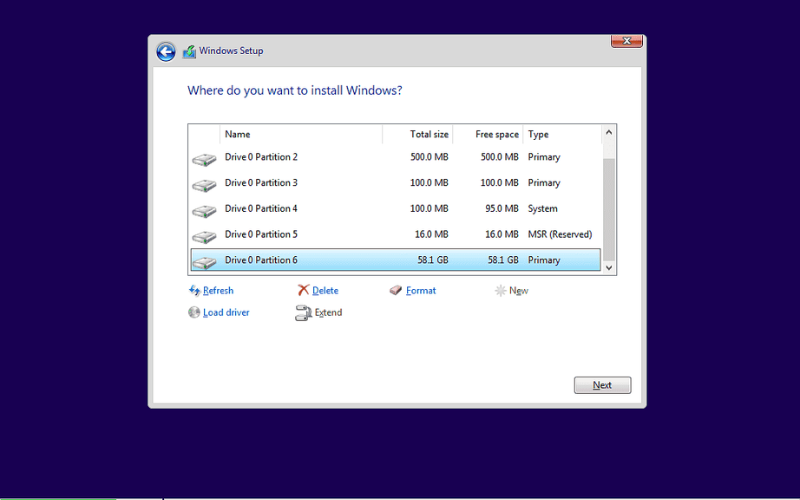
Task: Click the partition list scroll up arrow
Action: [x=609, y=133]
